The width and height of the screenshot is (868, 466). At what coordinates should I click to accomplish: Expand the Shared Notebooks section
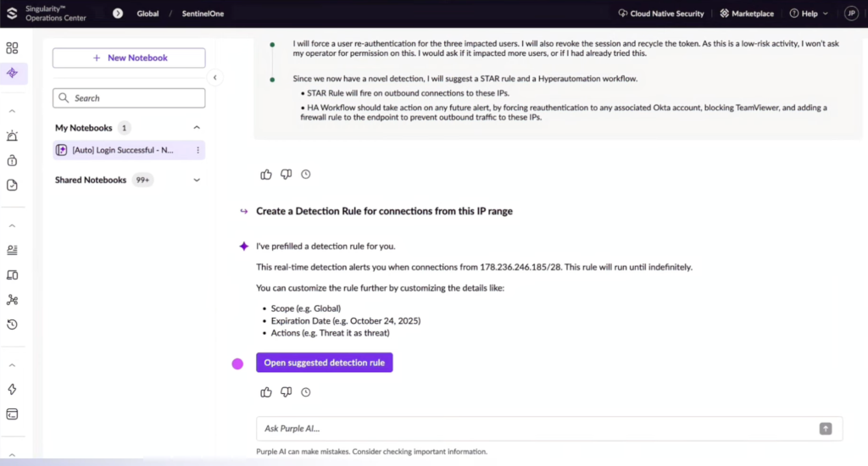pyautogui.click(x=197, y=180)
